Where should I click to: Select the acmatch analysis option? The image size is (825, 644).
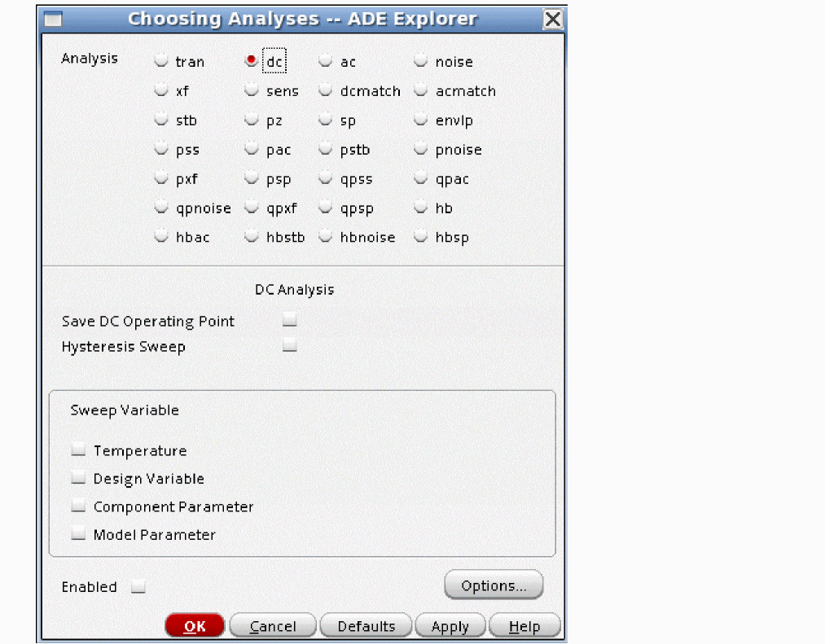click(420, 90)
